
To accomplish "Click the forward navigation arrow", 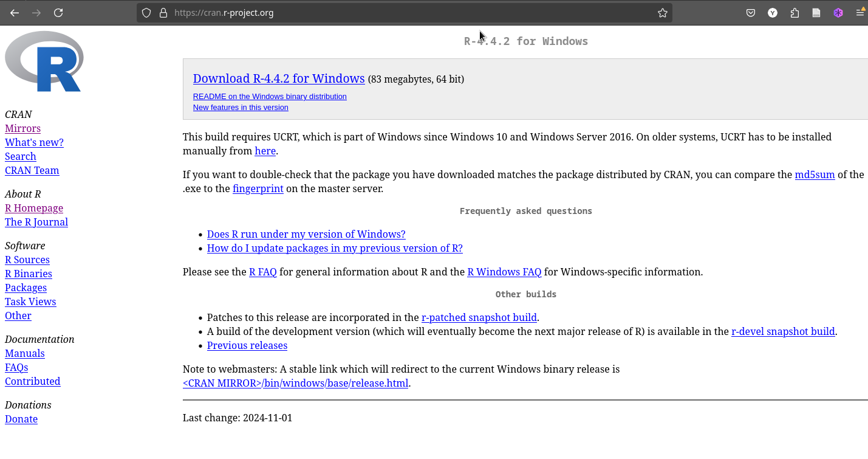I will [36, 13].
